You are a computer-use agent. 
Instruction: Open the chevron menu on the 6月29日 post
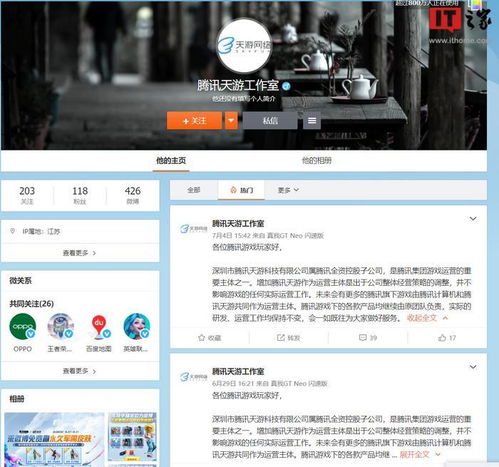473,367
